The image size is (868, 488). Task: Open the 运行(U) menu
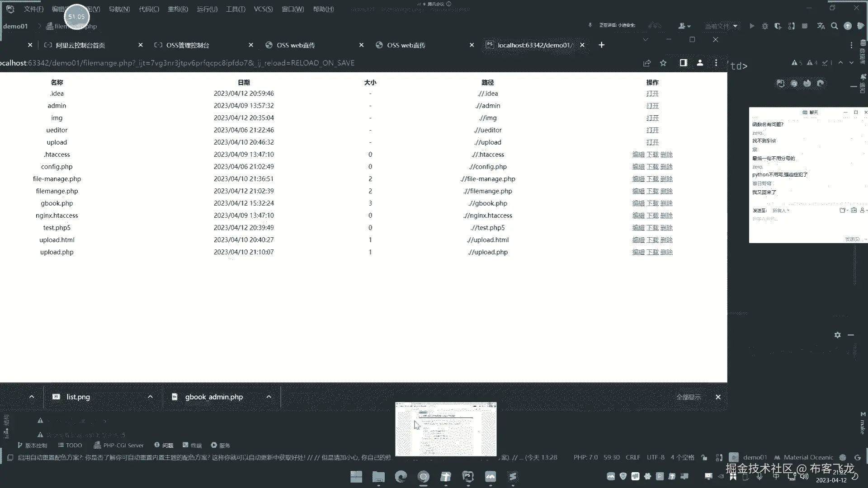tap(207, 9)
